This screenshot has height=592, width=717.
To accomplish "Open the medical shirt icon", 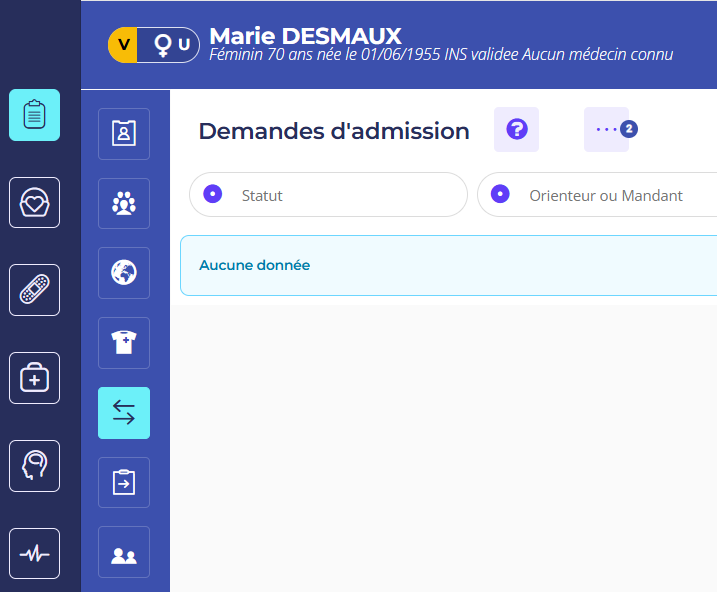I will [x=124, y=343].
